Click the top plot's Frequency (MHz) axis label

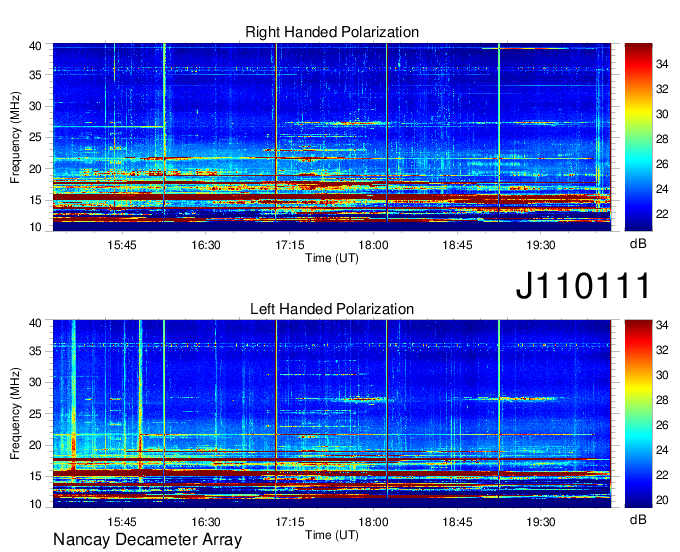[x=15, y=137]
